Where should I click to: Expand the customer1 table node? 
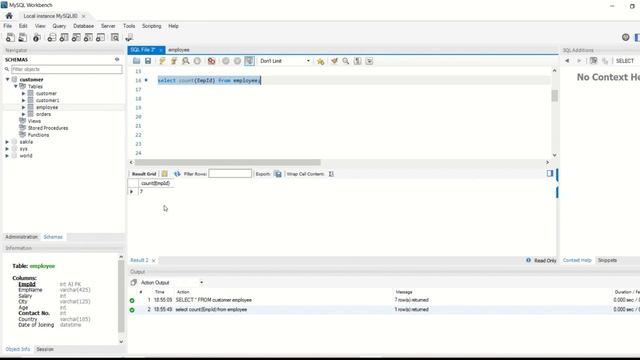pyautogui.click(x=24, y=100)
